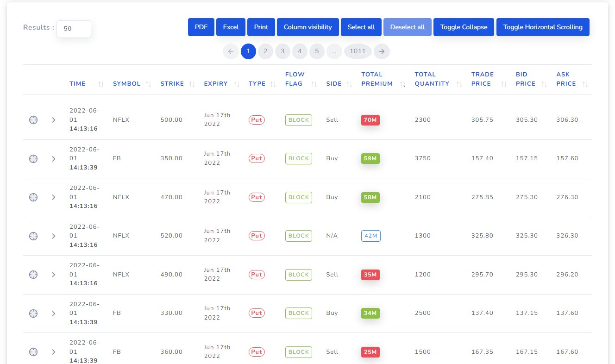Screen dimensions: 615x364
Task: Click crosshair icon in FB 360.00 row
Action: [x=33, y=352]
